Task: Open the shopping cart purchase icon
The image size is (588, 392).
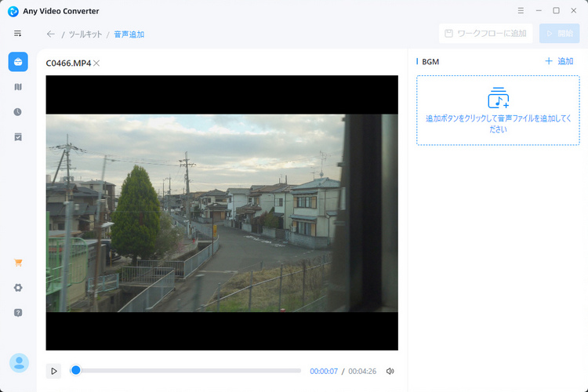Action: [x=18, y=263]
